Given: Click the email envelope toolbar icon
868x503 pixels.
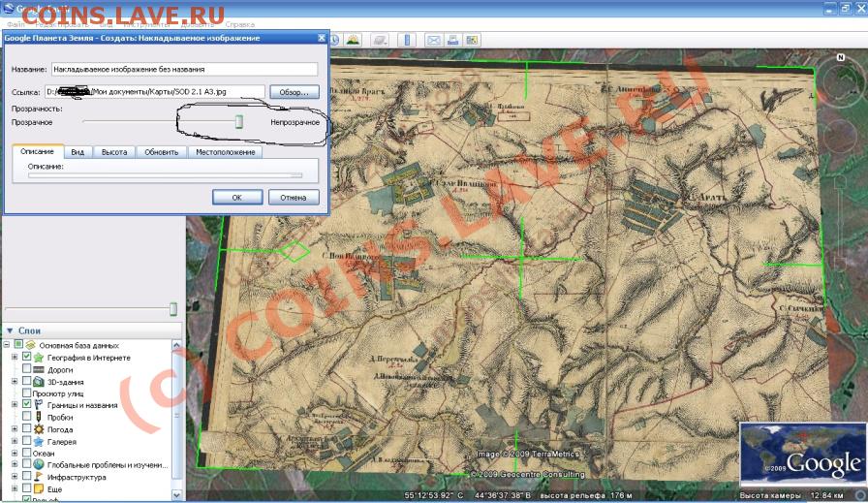Looking at the screenshot, I should click(434, 40).
